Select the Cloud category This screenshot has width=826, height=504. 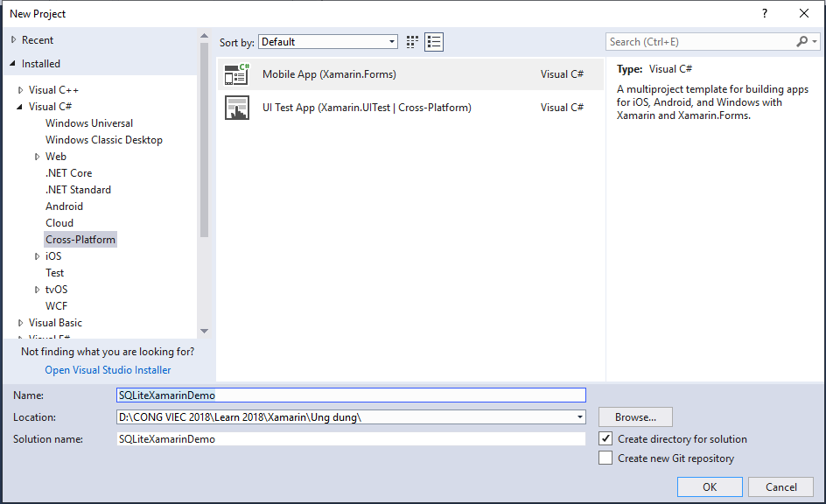(x=59, y=223)
